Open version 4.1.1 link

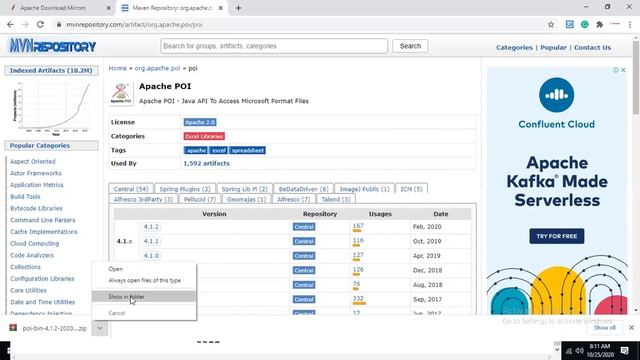pos(151,241)
